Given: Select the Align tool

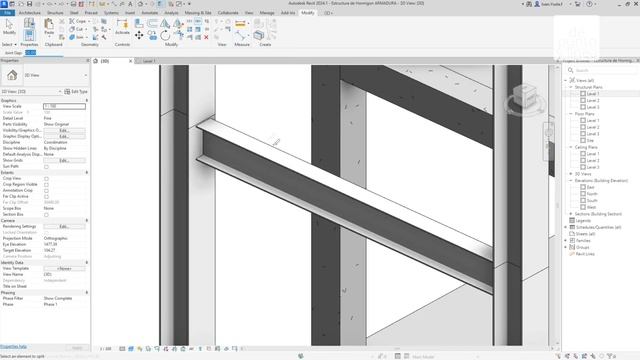Looking at the screenshot, I should click(139, 24).
